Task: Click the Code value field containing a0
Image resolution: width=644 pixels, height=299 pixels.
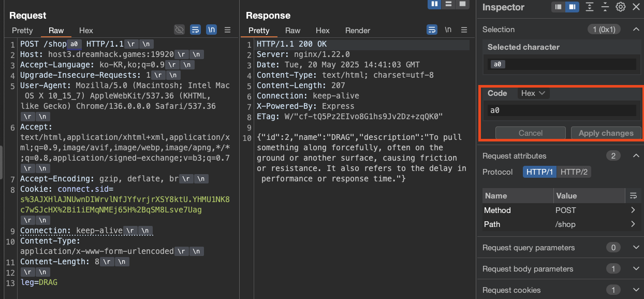Action: (x=563, y=110)
